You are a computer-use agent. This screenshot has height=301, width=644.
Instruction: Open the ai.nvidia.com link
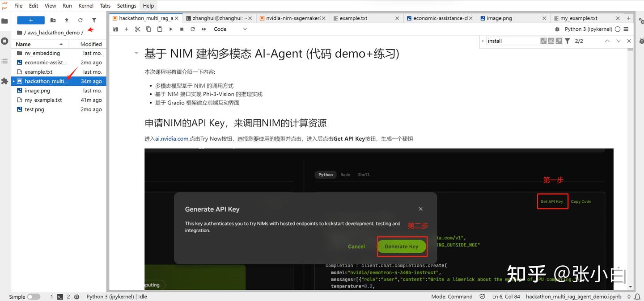coord(172,138)
